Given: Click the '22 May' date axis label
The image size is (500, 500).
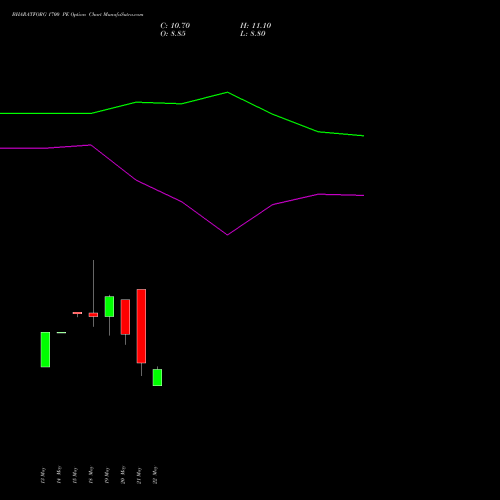Looking at the screenshot, I should (x=155, y=475).
